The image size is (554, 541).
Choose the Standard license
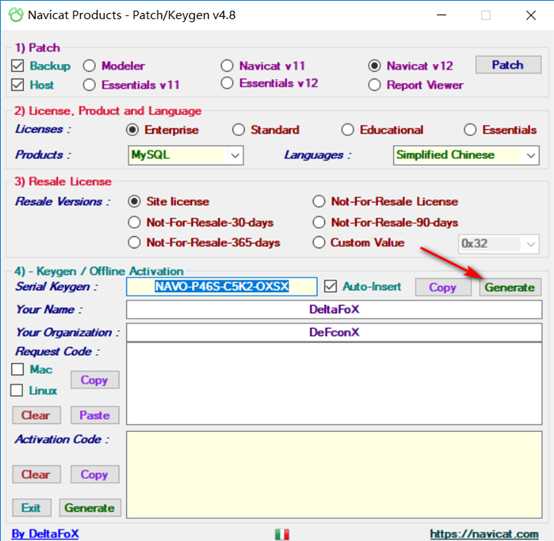coord(238,130)
